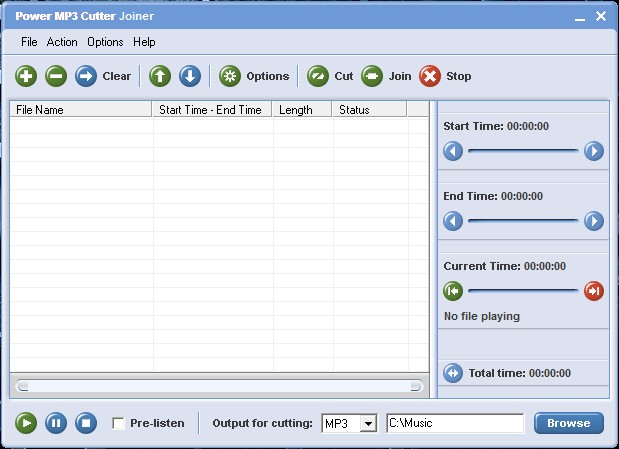The image size is (619, 449).
Task: Move selected file down with blue arrow
Action: [190, 76]
